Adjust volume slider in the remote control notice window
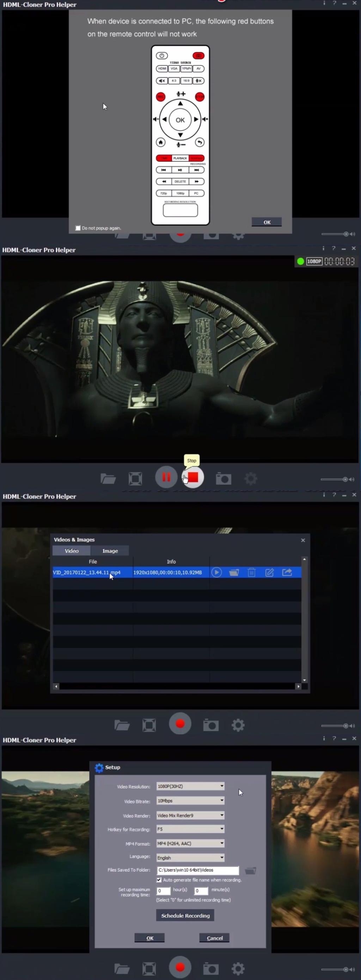The width and height of the screenshot is (361, 980). pos(335,234)
